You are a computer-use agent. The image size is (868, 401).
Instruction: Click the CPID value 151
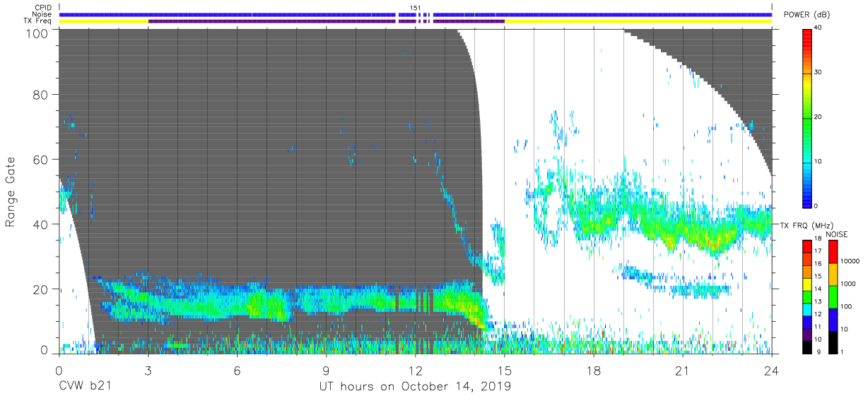(x=416, y=8)
